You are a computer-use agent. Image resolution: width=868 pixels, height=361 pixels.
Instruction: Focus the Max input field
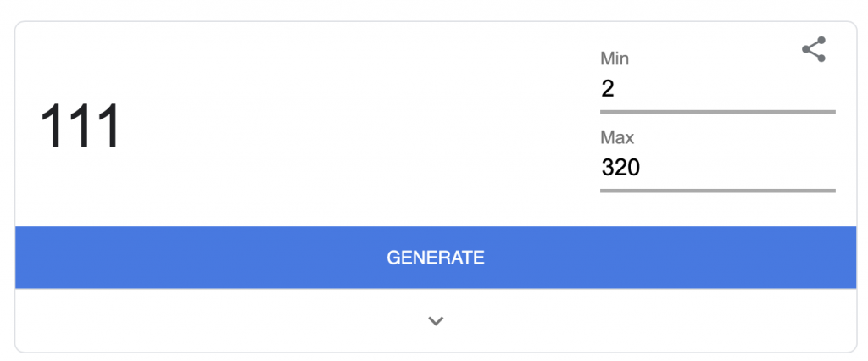click(x=717, y=169)
